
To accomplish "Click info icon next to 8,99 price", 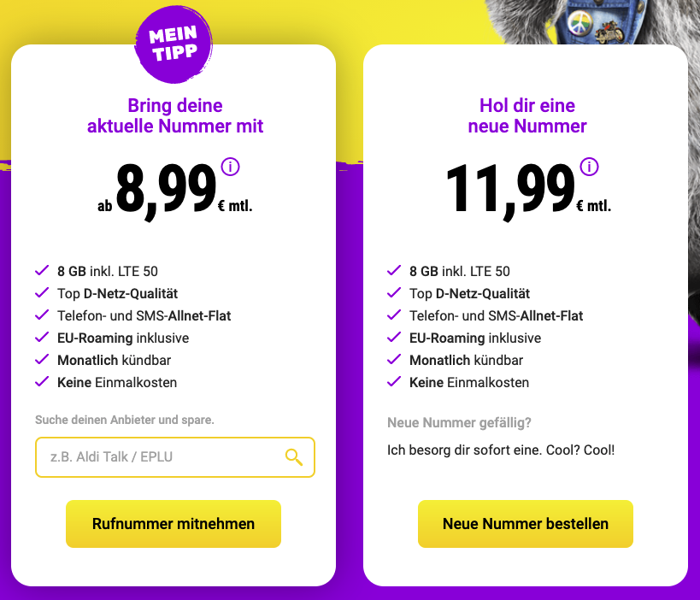I will (x=230, y=167).
